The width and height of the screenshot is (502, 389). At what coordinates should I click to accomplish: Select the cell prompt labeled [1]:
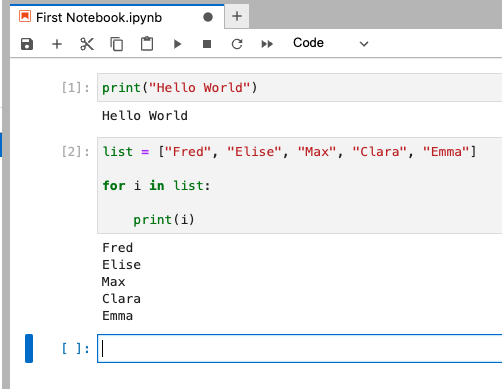click(76, 88)
